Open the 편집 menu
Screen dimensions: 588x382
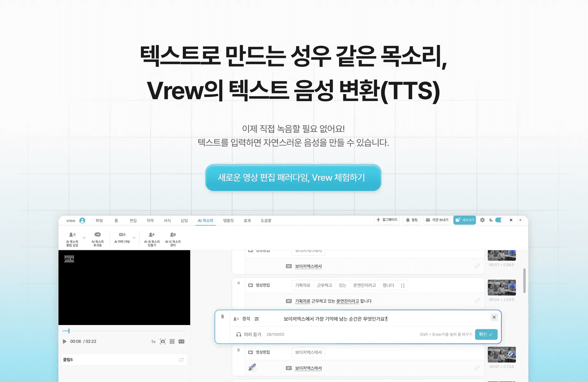click(133, 220)
